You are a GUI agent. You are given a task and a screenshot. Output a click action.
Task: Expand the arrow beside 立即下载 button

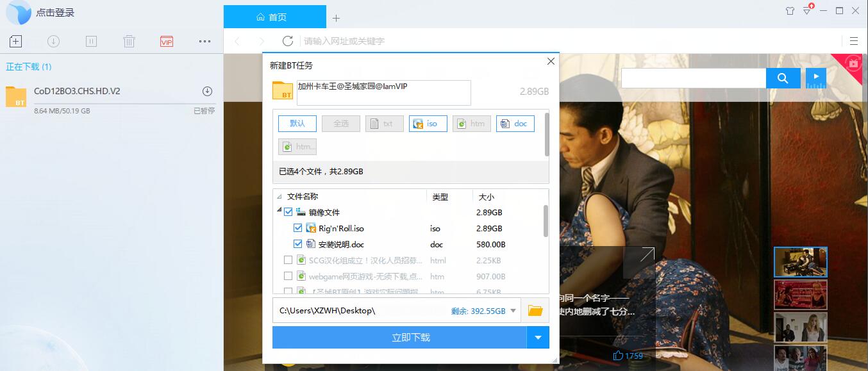click(538, 338)
